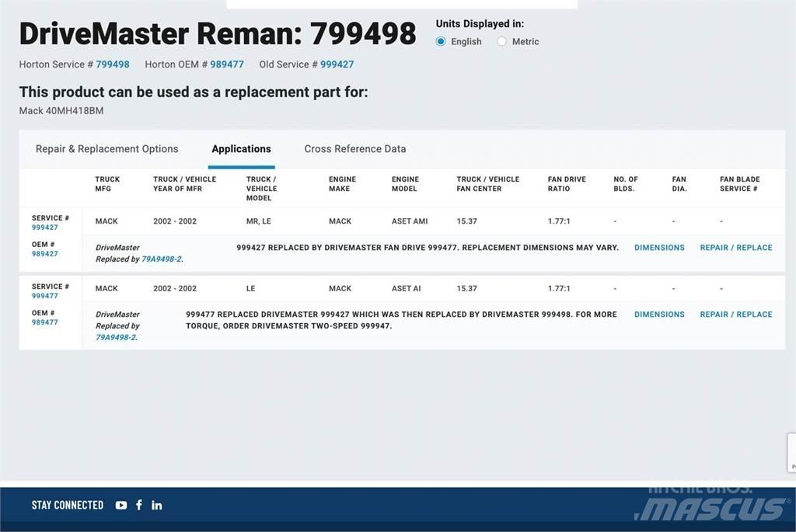Viewport: 796px width, 532px height.
Task: Click the 'ASET AI' engine model cell
Action: (406, 289)
